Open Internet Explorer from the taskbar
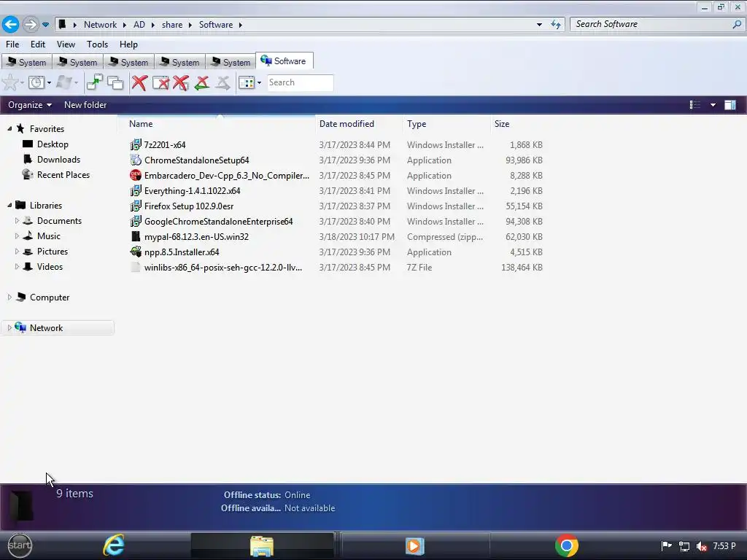 tap(114, 545)
